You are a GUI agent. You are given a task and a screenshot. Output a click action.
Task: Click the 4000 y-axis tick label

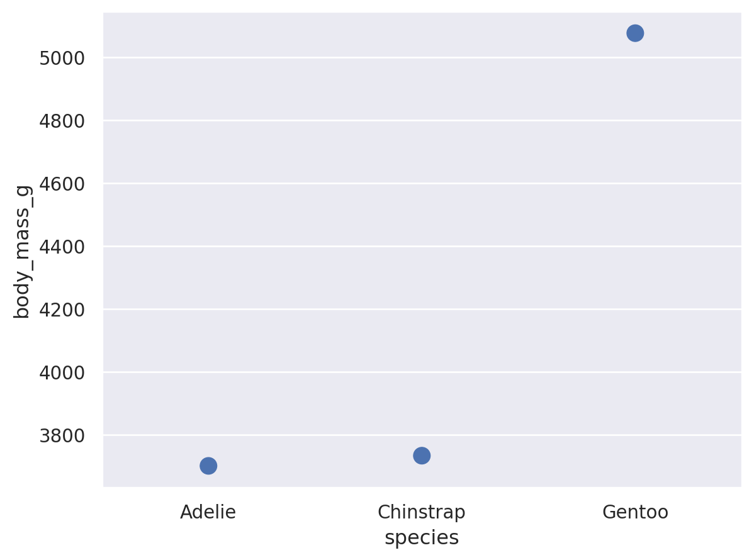coord(62,372)
